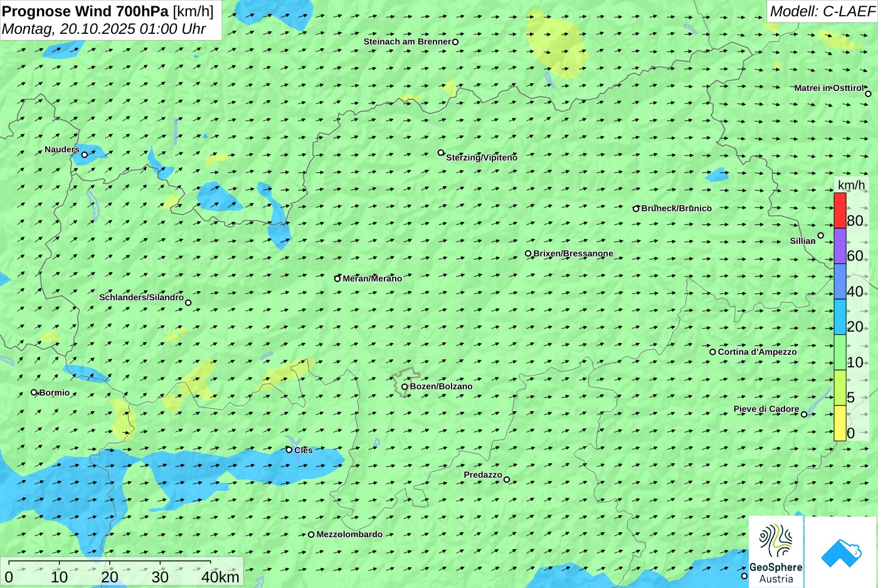Click the 'Prognose Wind 700hPa' title
Viewport: 878px width, 588px height.
pos(86,11)
